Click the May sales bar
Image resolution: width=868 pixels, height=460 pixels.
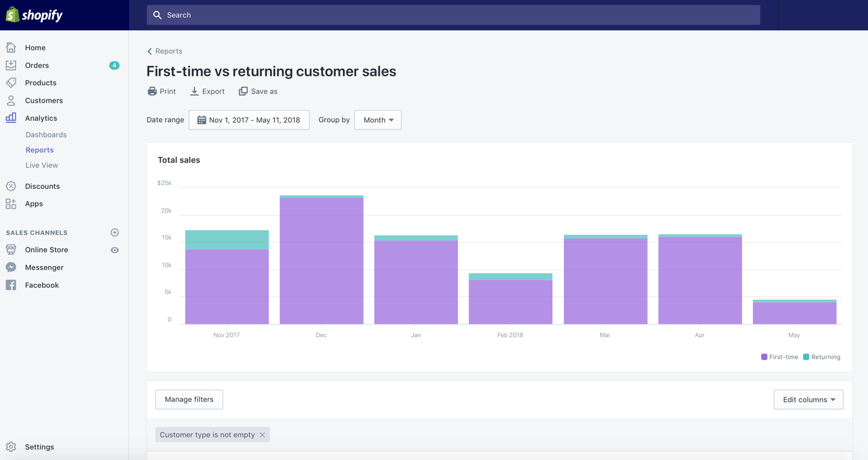pyautogui.click(x=795, y=312)
